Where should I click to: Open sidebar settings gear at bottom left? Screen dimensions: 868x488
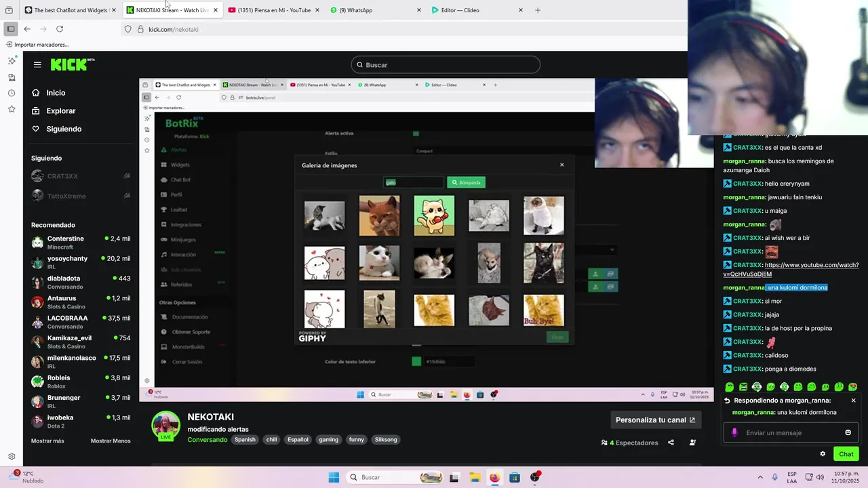12,457
